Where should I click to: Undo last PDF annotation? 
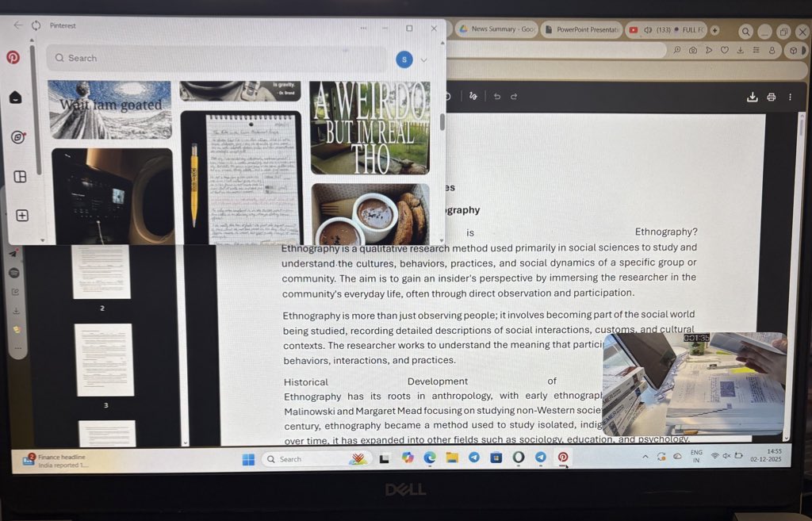pos(497,96)
